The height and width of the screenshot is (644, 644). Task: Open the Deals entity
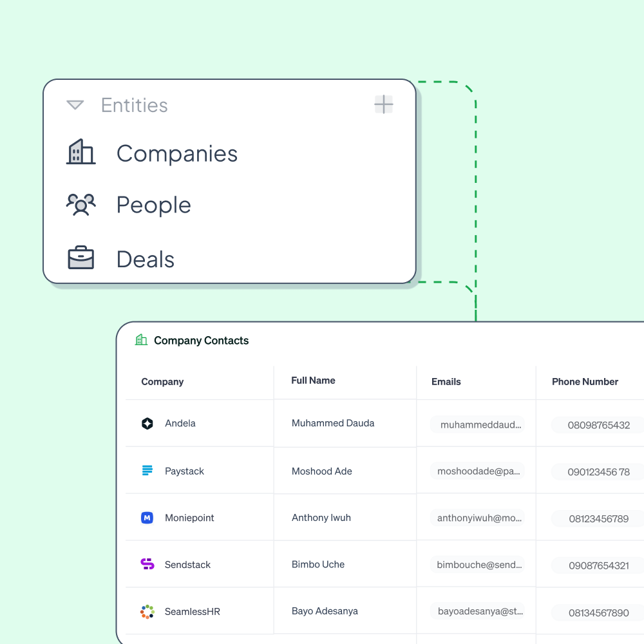click(x=146, y=259)
